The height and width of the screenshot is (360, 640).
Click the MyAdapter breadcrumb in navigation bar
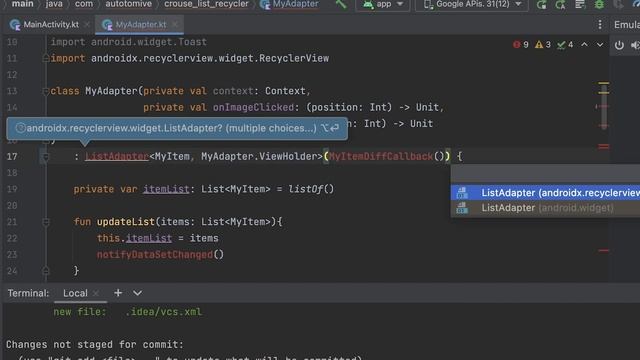click(x=289, y=4)
